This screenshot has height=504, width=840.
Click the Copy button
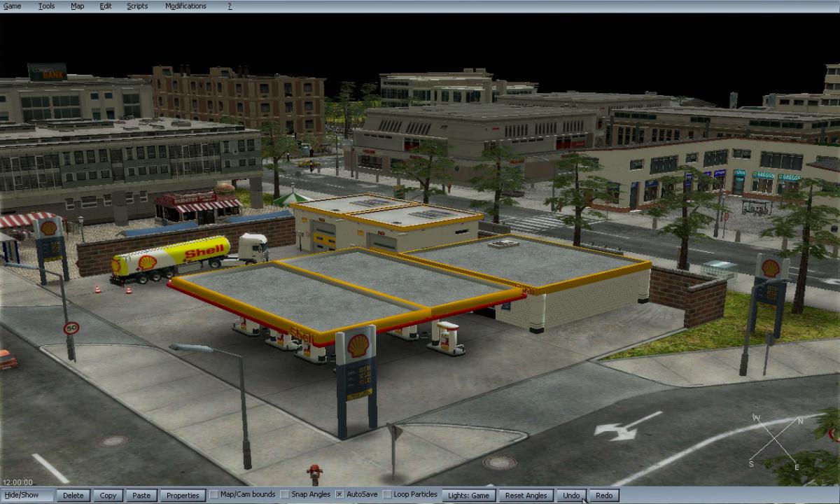(108, 496)
